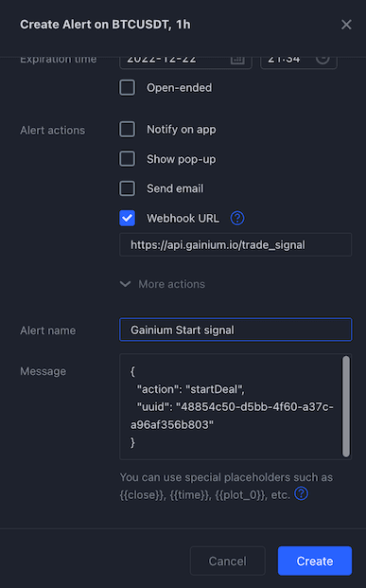Viewport: 366px width, 588px height.
Task: Open the placeholders help question icon
Action: (301, 494)
